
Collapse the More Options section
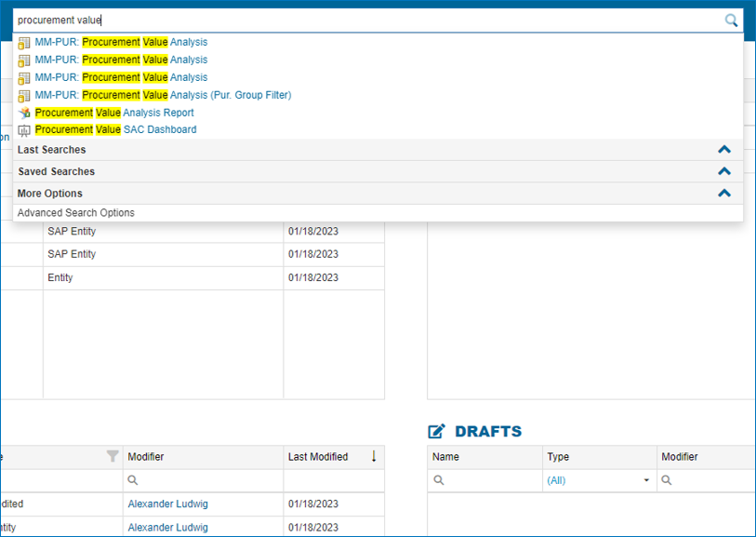click(x=724, y=193)
